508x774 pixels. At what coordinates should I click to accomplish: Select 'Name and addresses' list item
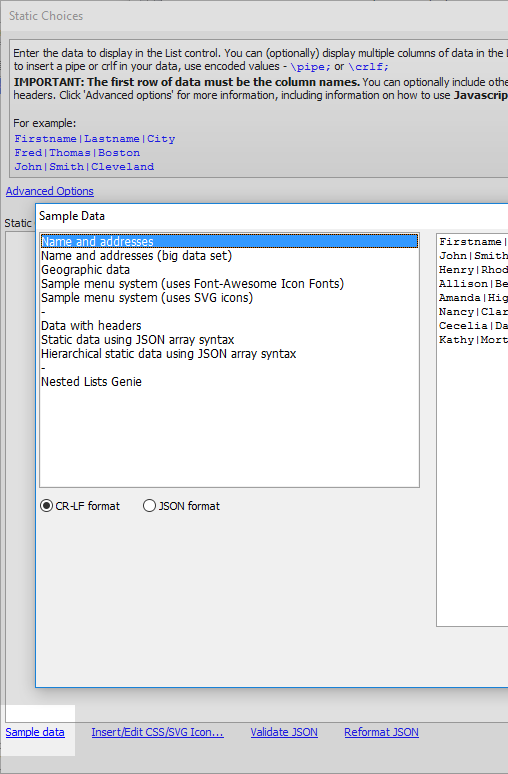[229, 241]
